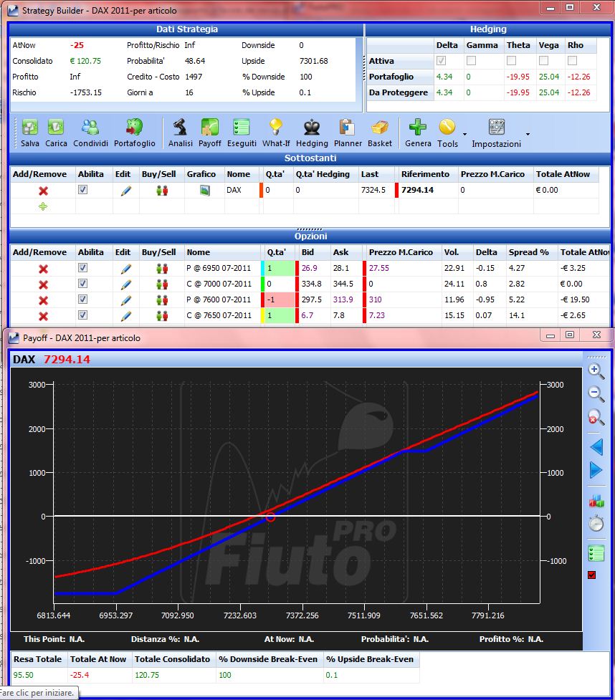The height and width of the screenshot is (700, 615).
Task: Click the green plus to add an underlying
Action: (43, 206)
